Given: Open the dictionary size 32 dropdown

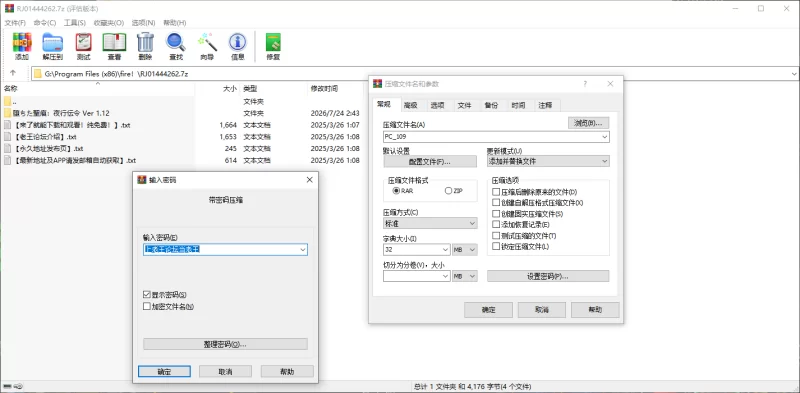Looking at the screenshot, I should click(x=444, y=250).
